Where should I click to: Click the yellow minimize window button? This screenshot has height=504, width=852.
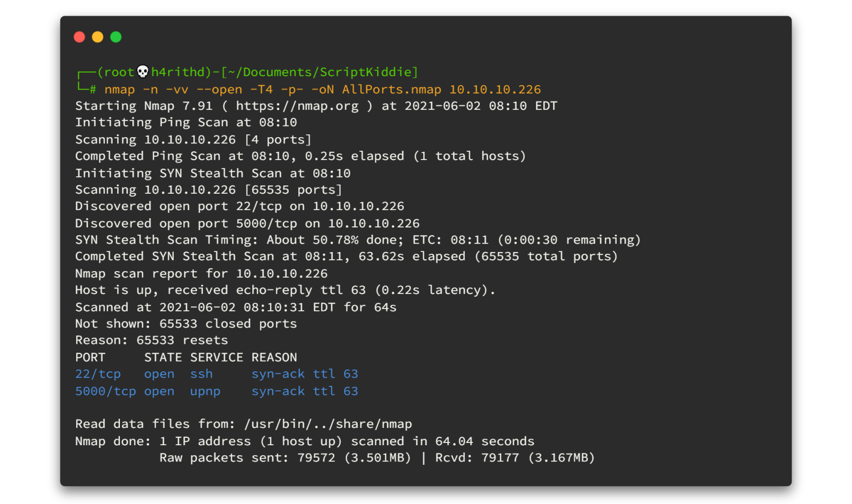point(98,37)
